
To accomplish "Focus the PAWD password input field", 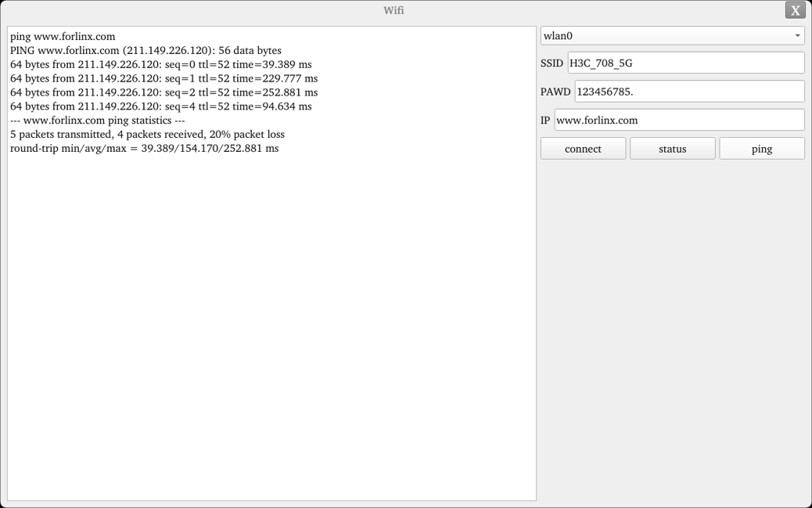I will pyautogui.click(x=688, y=92).
